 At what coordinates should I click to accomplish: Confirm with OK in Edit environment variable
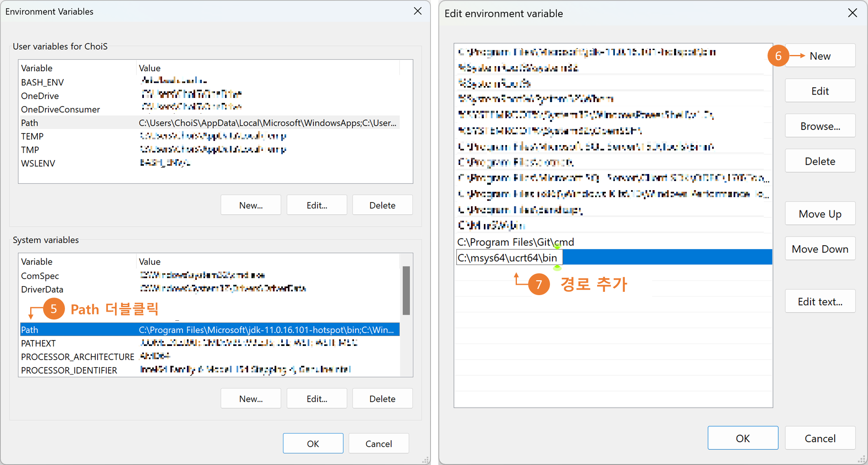[742, 438]
